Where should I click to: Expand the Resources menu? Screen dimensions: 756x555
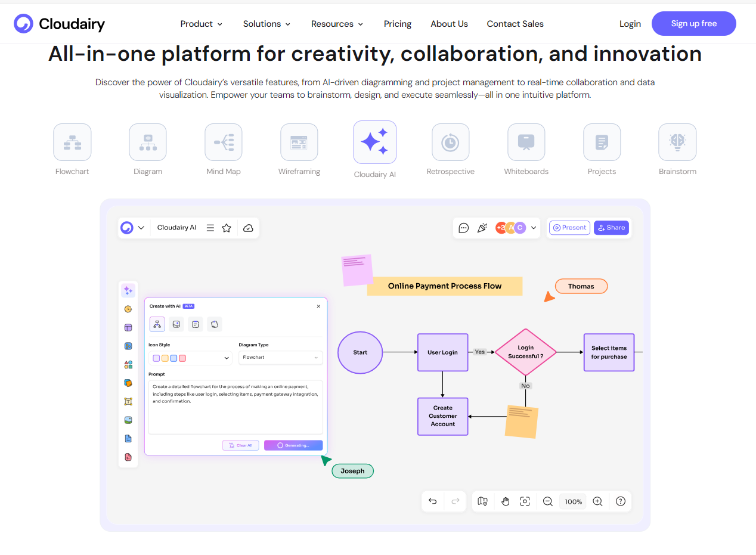pos(337,24)
